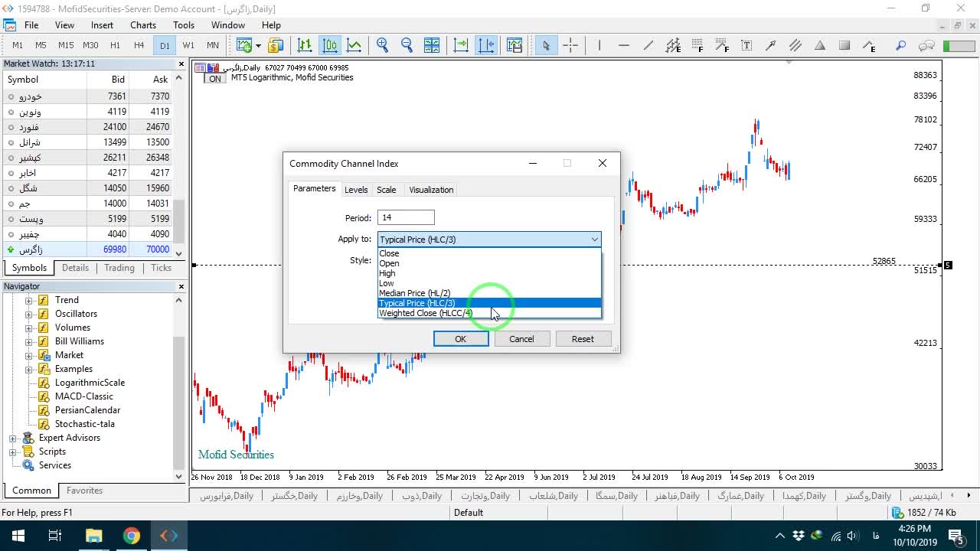Open the chart Templates icon
The width and height of the screenshot is (980, 551).
pyautogui.click(x=514, y=45)
